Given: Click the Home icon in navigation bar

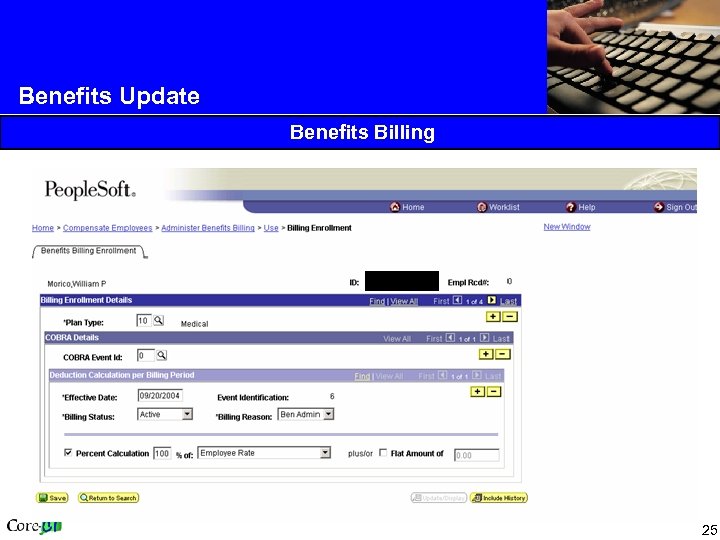Looking at the screenshot, I should pos(394,207).
